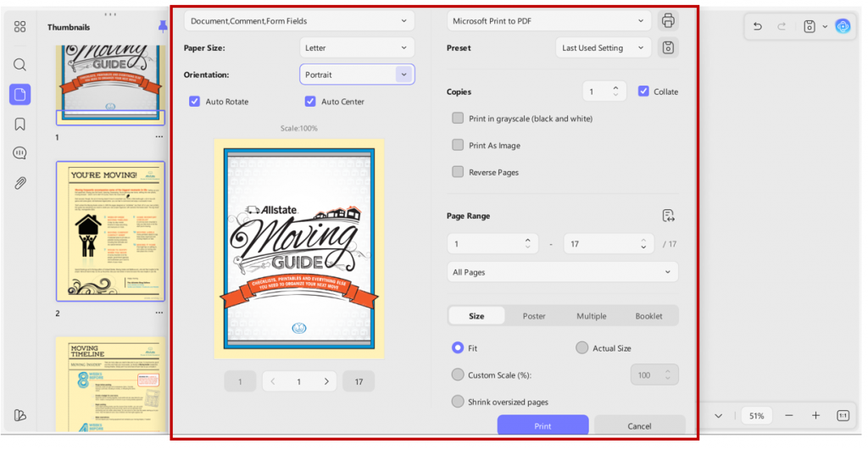868x449 pixels.
Task: Enable Print in grayscale option
Action: (458, 119)
